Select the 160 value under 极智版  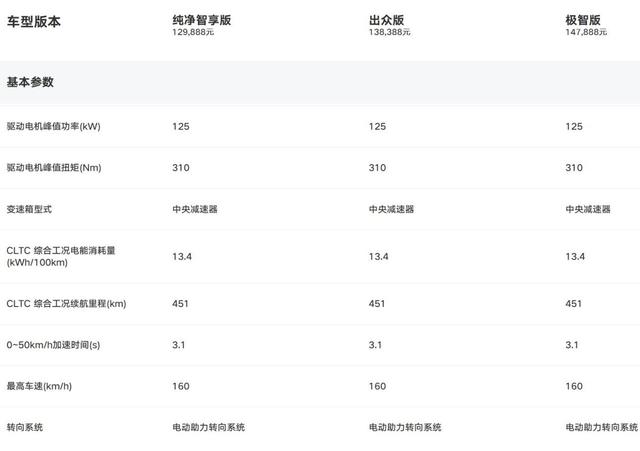tap(574, 386)
